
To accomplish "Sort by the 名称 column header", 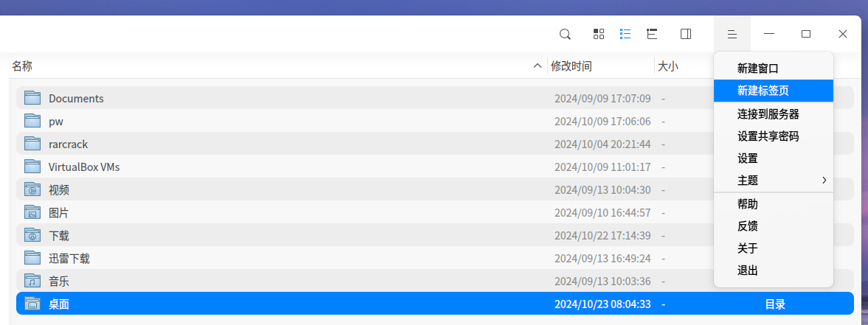I will (22, 66).
